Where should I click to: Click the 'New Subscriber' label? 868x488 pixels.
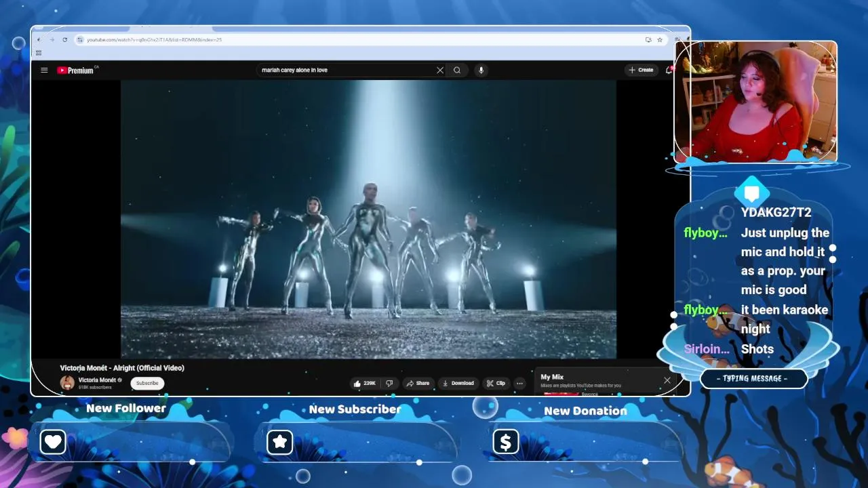tap(355, 409)
